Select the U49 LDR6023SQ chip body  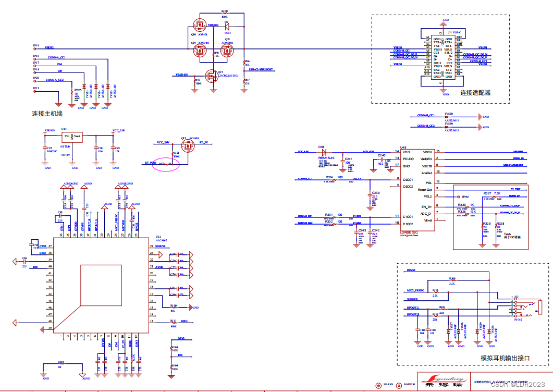click(417, 190)
